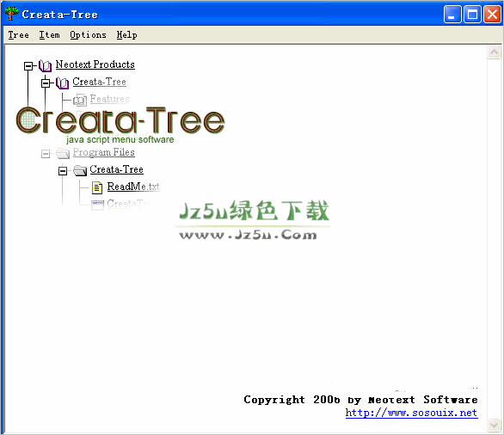Close the Creata-Tree window
Image resolution: width=504 pixels, height=435 pixels.
492,14
